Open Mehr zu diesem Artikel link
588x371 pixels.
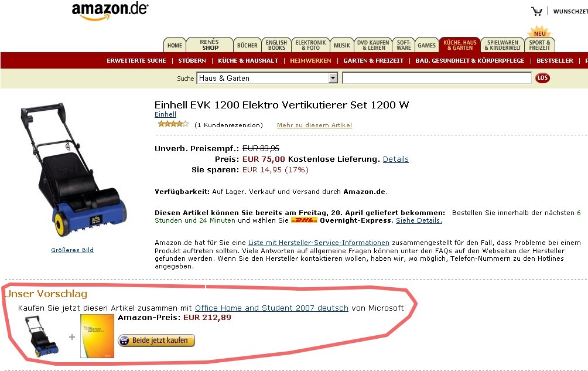coord(314,125)
